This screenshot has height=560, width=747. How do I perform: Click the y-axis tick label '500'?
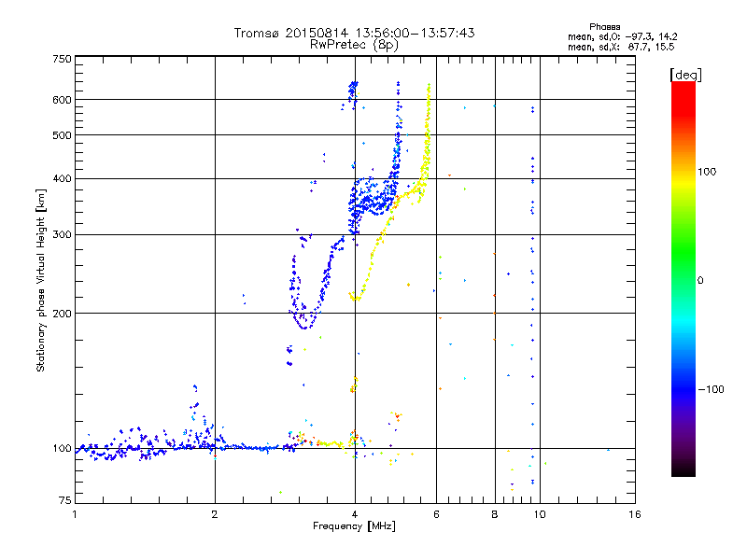[x=63, y=135]
